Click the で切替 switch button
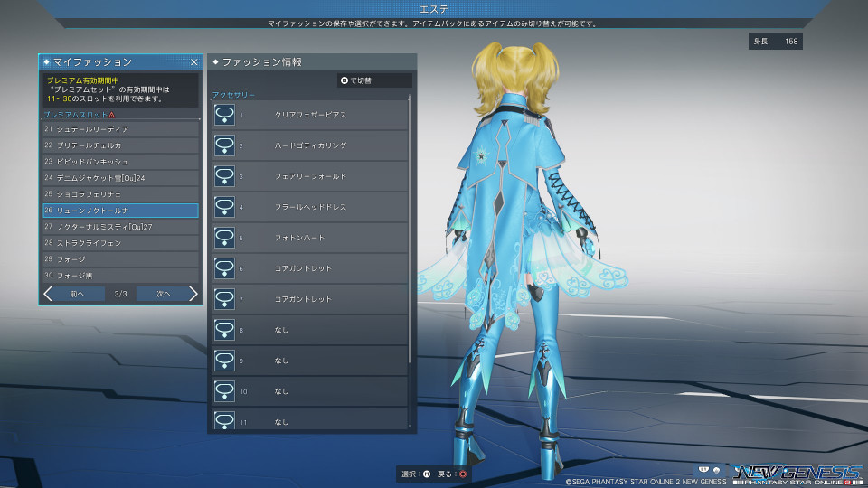The image size is (868, 488). [x=374, y=80]
